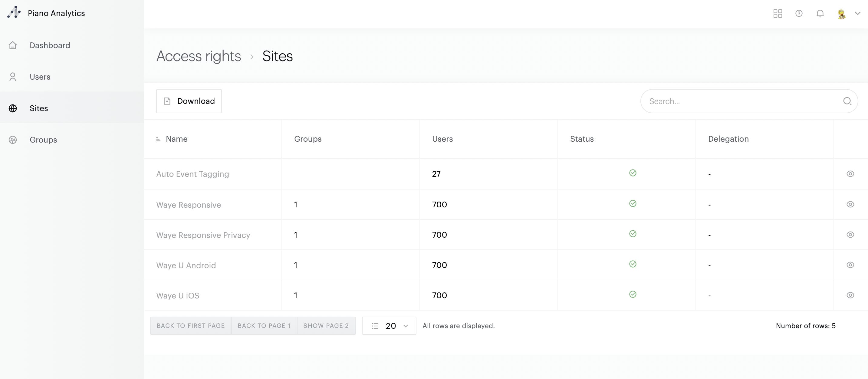868x379 pixels.
Task: Open the apps grid icon
Action: click(778, 14)
